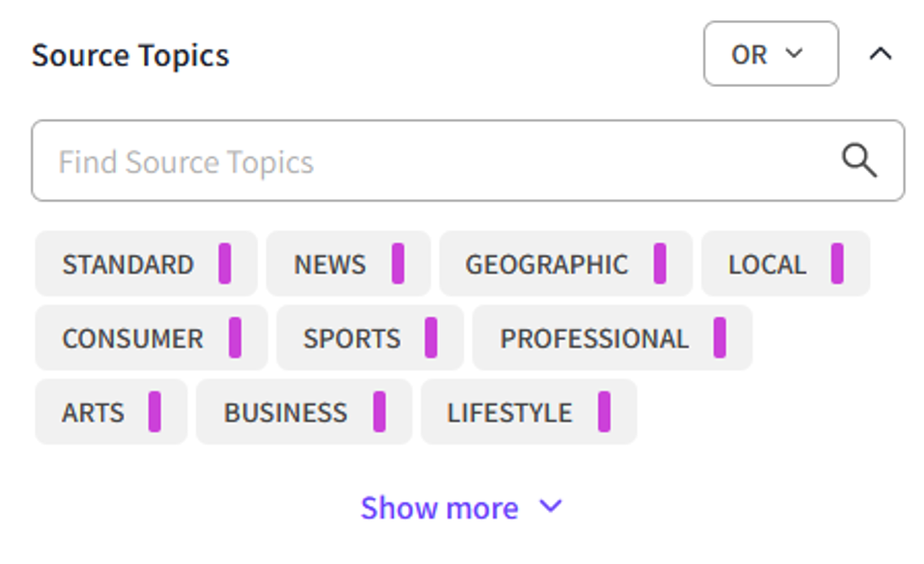Toggle the purple indicator on LIFESTYLE chip

pyautogui.click(x=604, y=411)
